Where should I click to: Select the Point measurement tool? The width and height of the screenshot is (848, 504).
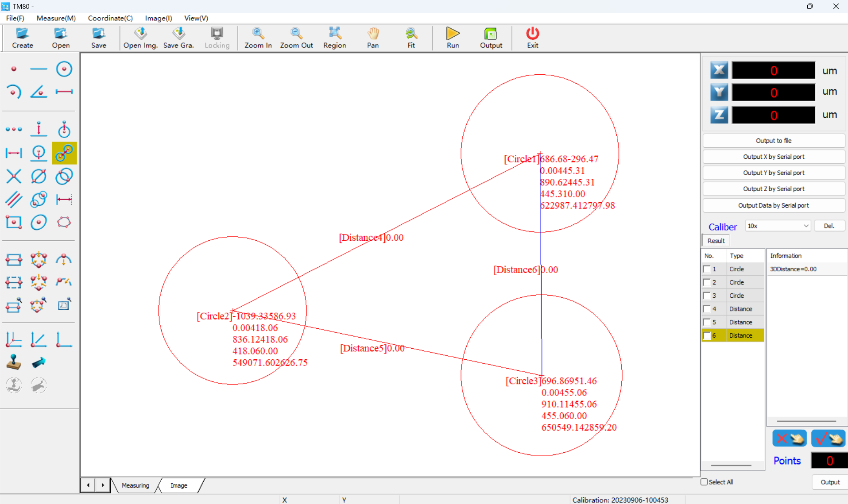point(14,69)
